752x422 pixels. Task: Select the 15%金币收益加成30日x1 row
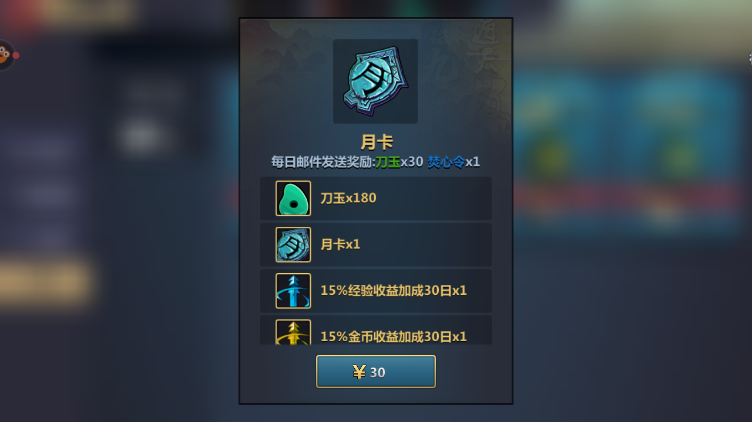376,330
